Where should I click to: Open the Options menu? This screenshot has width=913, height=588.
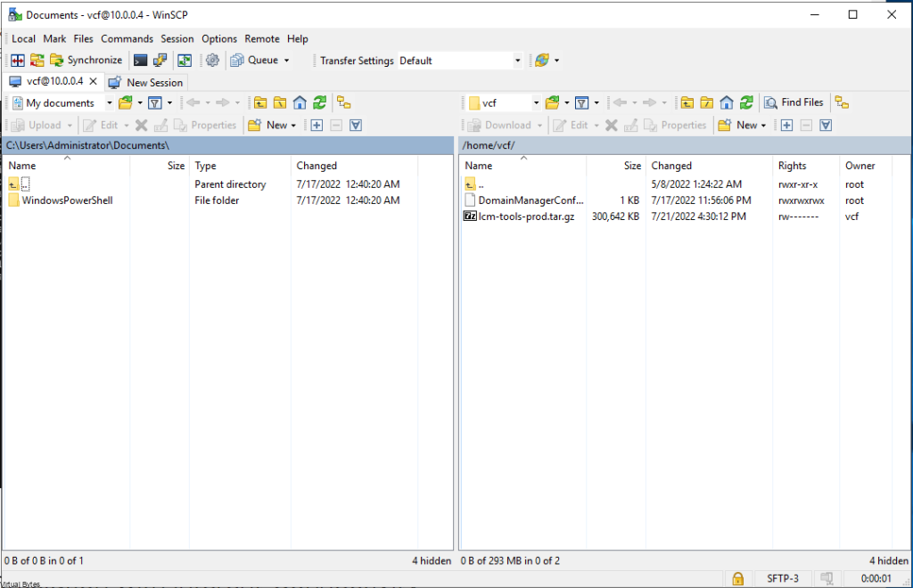[x=219, y=39]
